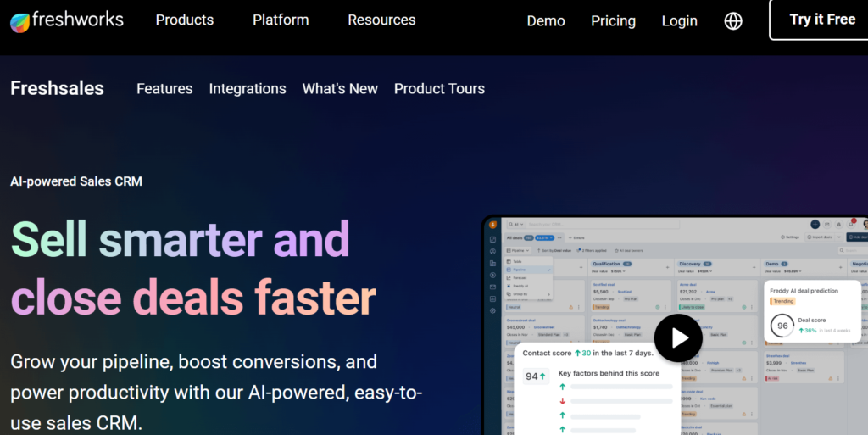Click the Qualification column header in preview
The image size is (868, 435).
tap(606, 264)
